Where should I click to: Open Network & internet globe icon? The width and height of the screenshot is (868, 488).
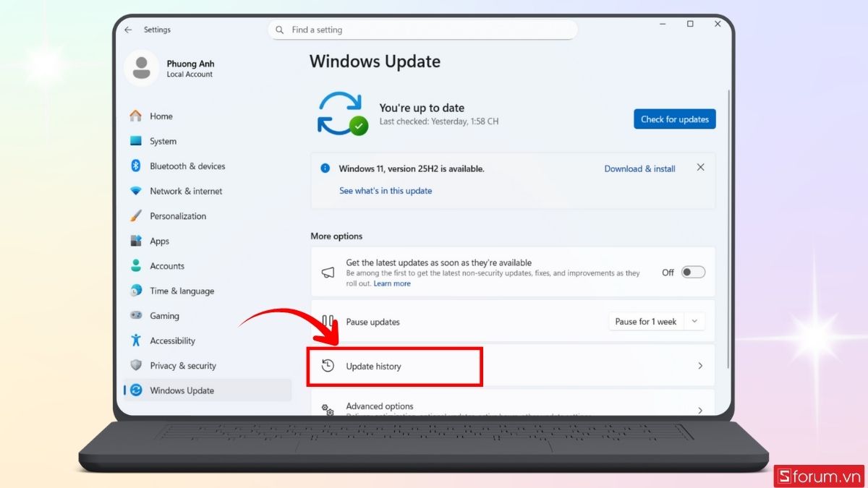136,191
